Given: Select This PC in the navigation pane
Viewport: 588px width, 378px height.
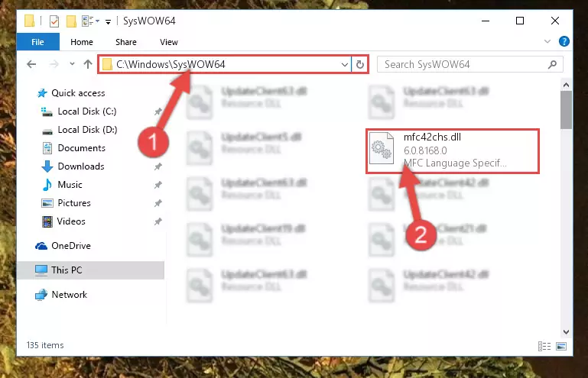Looking at the screenshot, I should click(x=90, y=270).
